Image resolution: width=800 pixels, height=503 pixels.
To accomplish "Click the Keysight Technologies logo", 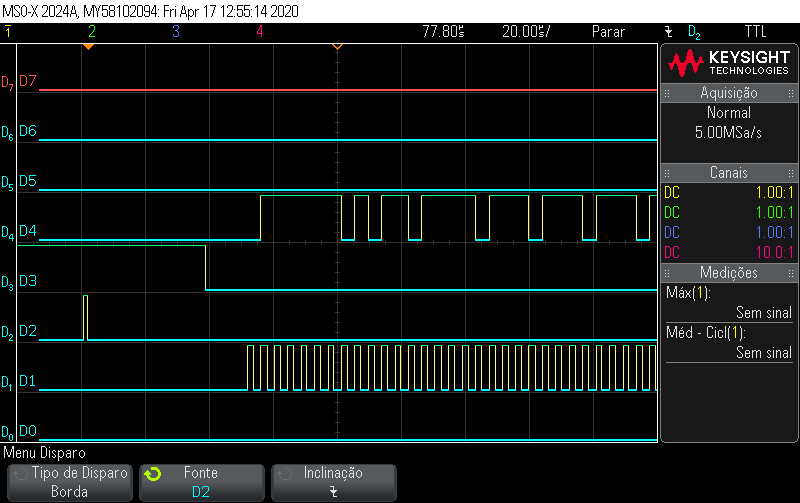I will click(x=729, y=63).
